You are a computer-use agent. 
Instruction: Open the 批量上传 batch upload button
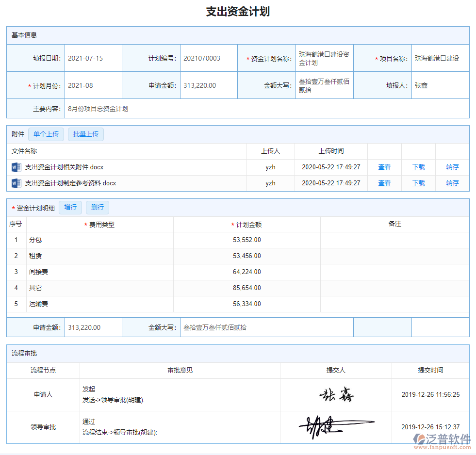pyautogui.click(x=86, y=134)
